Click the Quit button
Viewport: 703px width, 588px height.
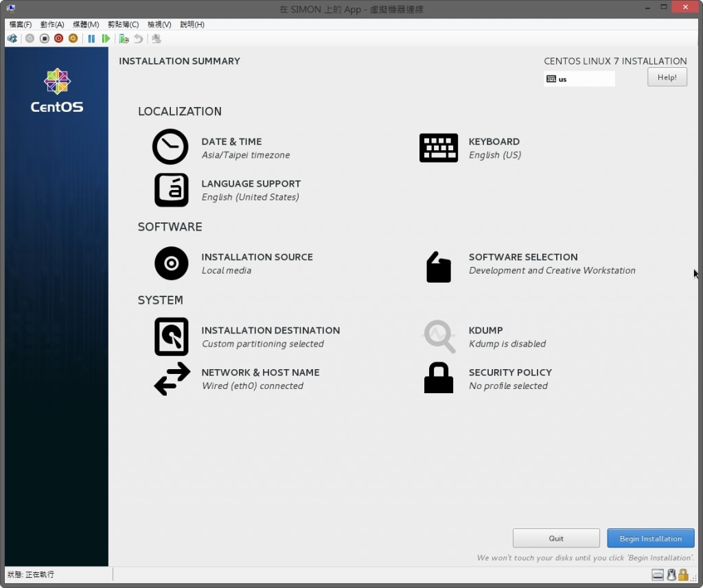(x=556, y=538)
